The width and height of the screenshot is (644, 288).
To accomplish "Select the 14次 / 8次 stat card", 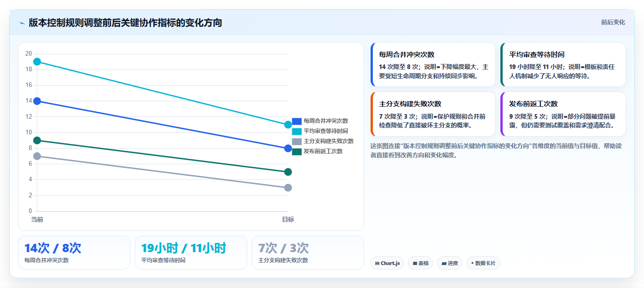I will (74, 253).
